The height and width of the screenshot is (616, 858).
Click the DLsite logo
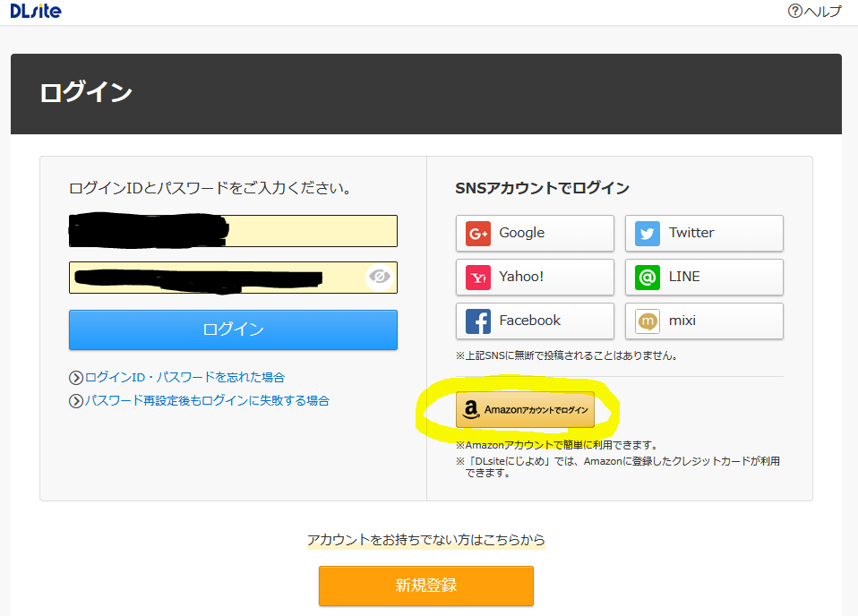[36, 11]
